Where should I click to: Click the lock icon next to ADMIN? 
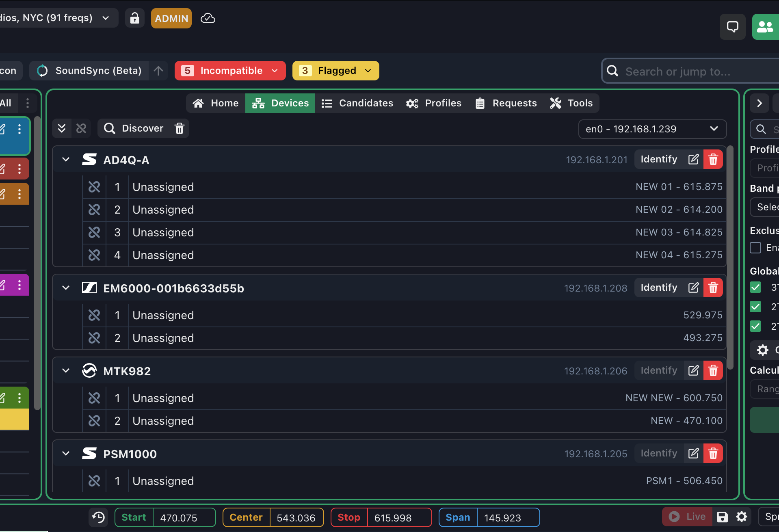(134, 18)
